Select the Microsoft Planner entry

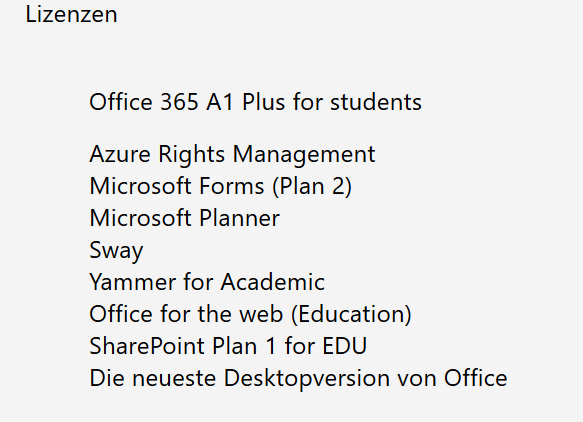click(x=184, y=218)
